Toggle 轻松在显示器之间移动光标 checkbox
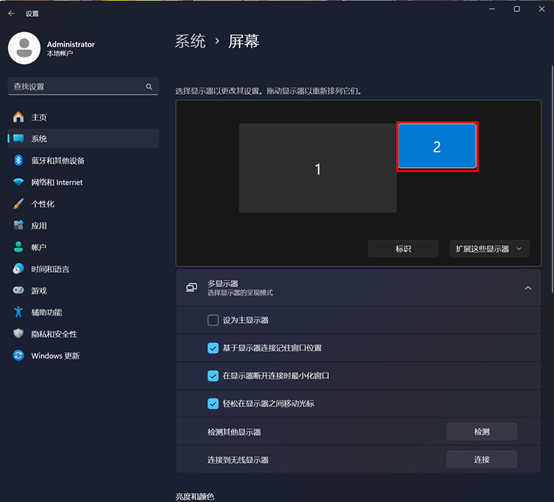Image resolution: width=554 pixels, height=502 pixels. [x=213, y=403]
